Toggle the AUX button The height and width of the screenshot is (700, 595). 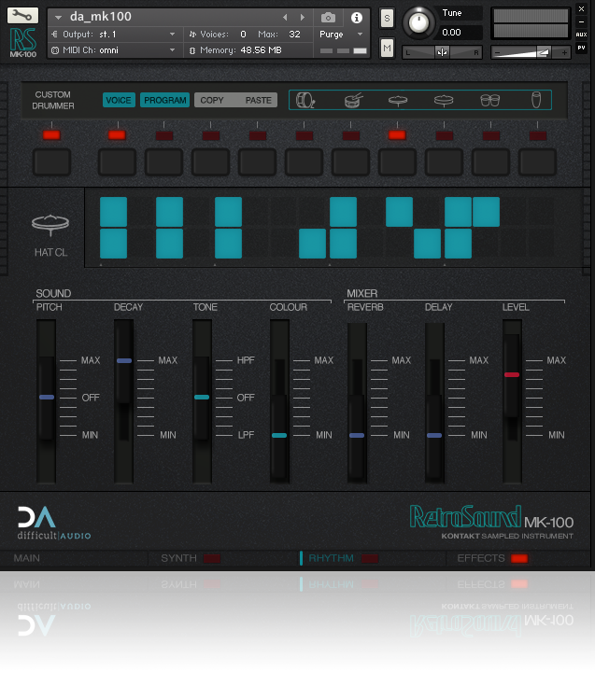pos(581,35)
